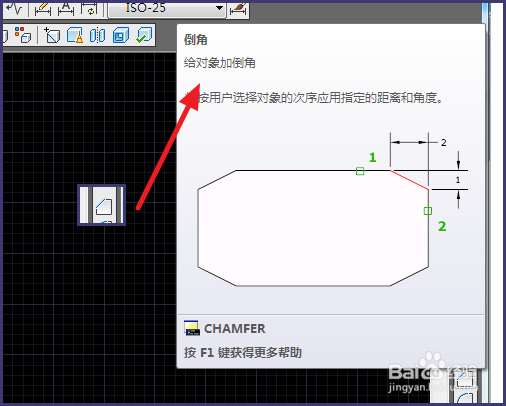Open the dimension style manager brush icon
The image size is (506, 406).
click(x=238, y=9)
